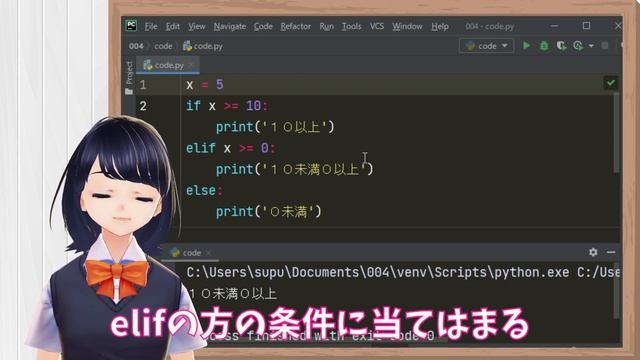The width and height of the screenshot is (640, 360).
Task: Minimize the PyCharm window
Action: (x=554, y=26)
